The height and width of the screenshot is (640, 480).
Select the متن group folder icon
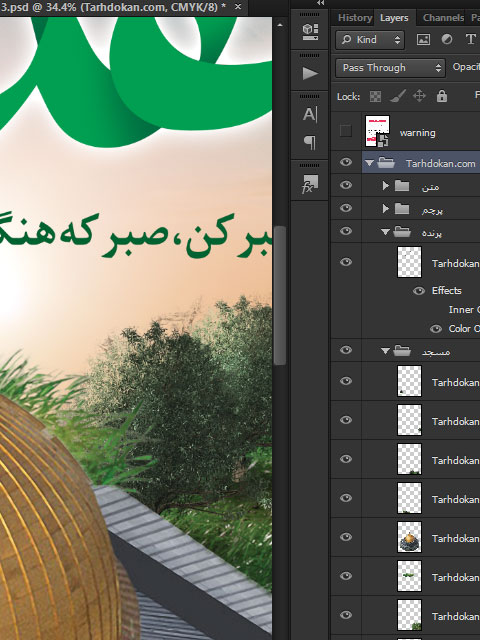click(402, 186)
